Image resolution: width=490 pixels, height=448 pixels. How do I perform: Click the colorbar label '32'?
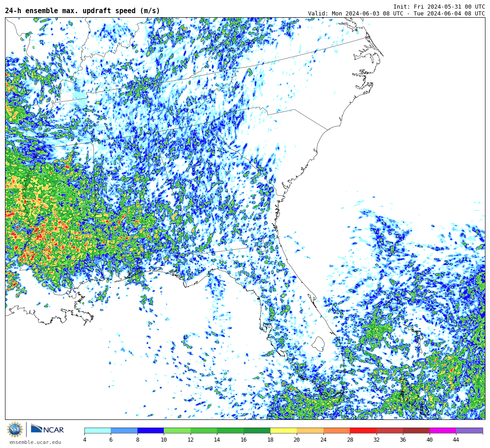(377, 439)
